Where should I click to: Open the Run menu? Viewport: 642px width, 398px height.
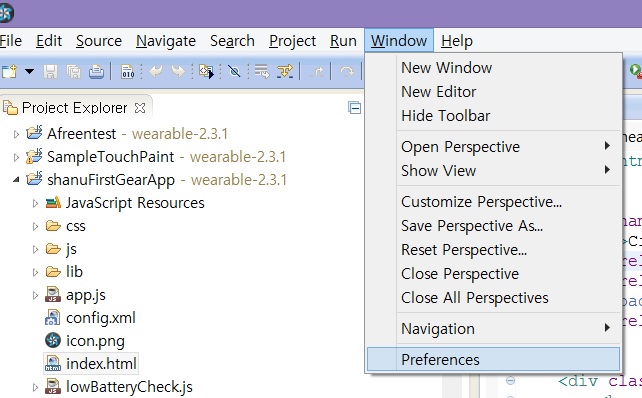343,41
